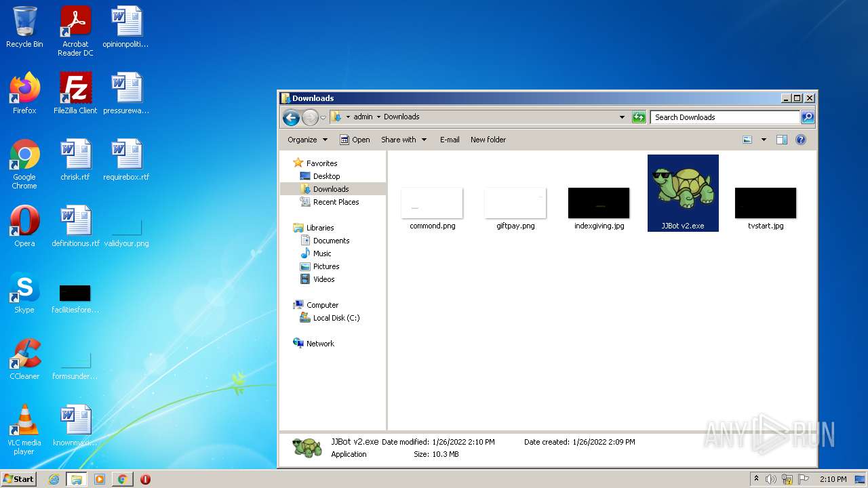This screenshot has width=868, height=488.
Task: Open the recent pages dropdown arrow
Action: click(x=323, y=117)
